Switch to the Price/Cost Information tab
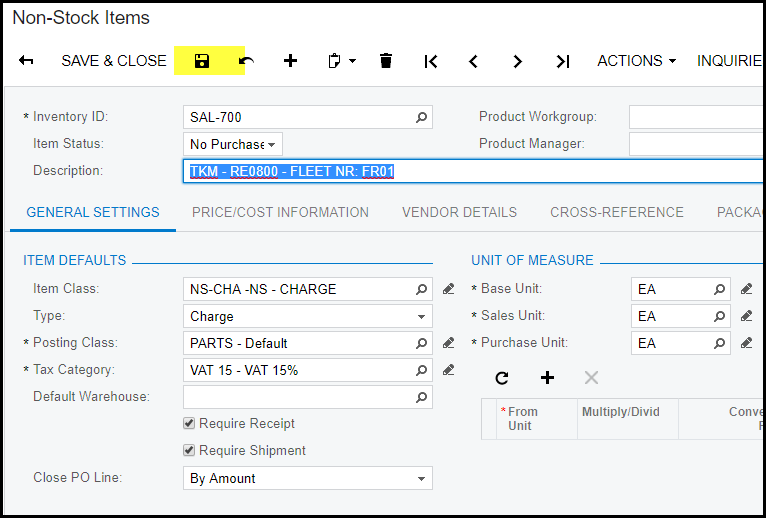 [x=280, y=212]
